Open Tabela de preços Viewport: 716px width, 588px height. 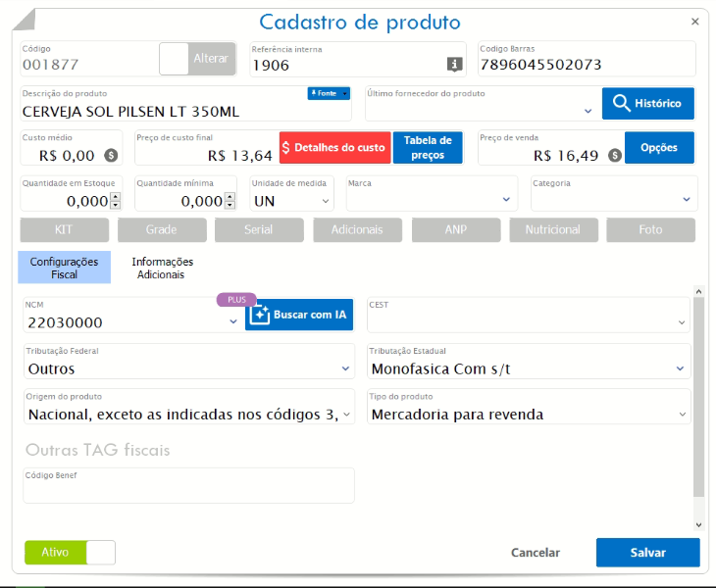tap(428, 148)
